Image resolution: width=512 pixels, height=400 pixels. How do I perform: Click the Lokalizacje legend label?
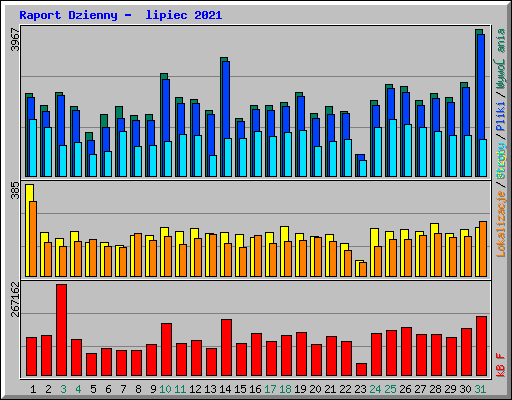click(x=500, y=224)
